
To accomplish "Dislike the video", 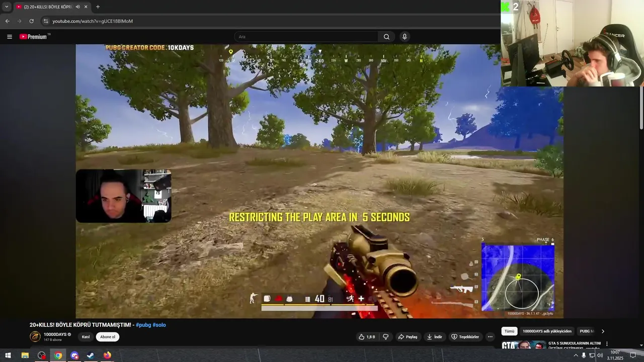I will click(x=386, y=337).
